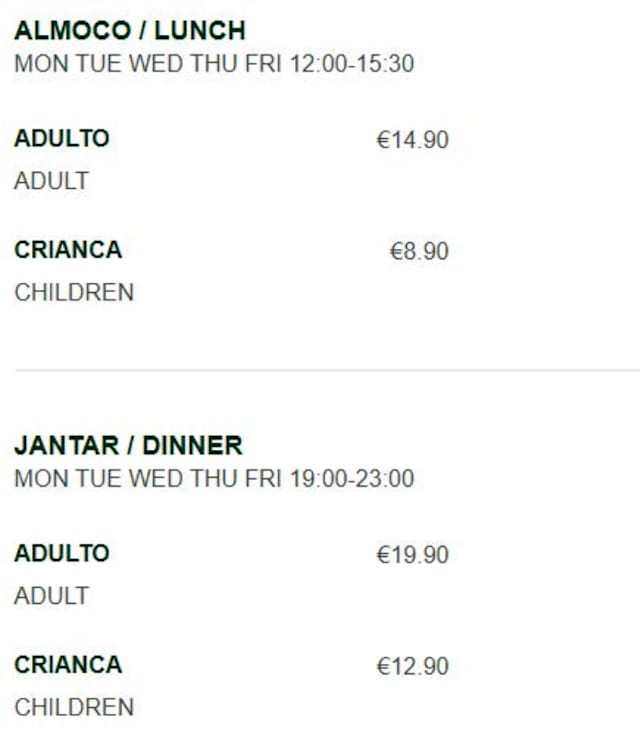Click the €19.90 dinner adult price
The image size is (640, 742).
412,555
